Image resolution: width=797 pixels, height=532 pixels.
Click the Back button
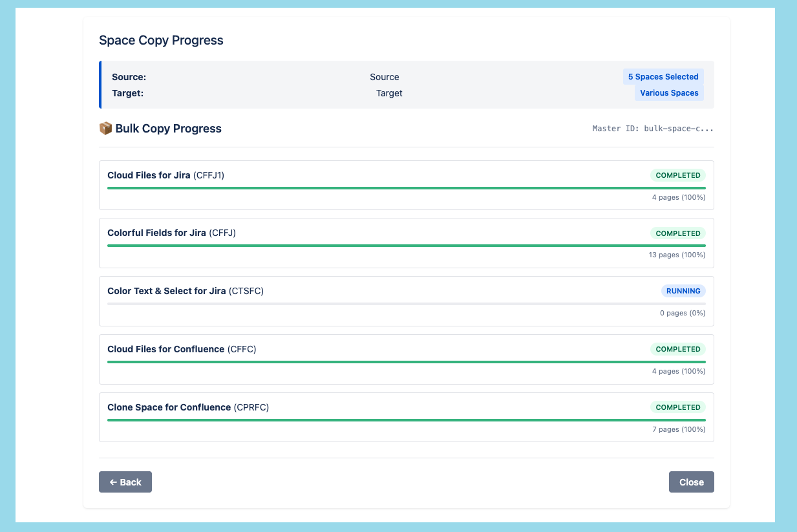coord(125,482)
